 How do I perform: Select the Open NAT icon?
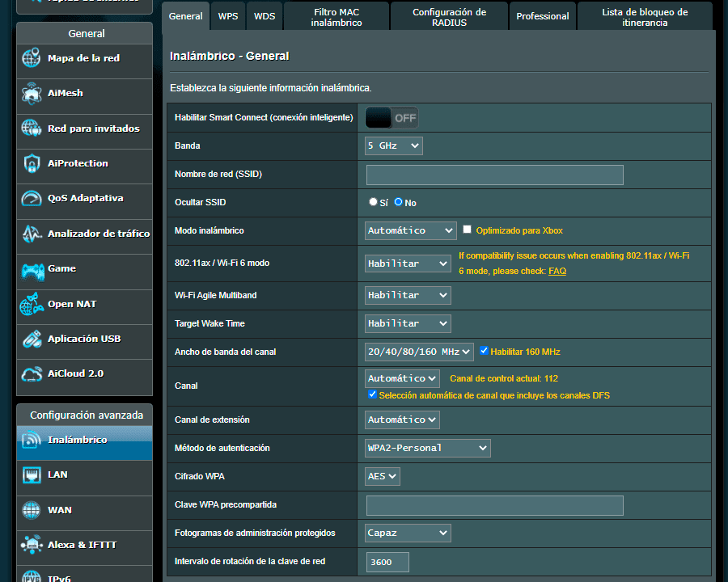[x=31, y=304]
